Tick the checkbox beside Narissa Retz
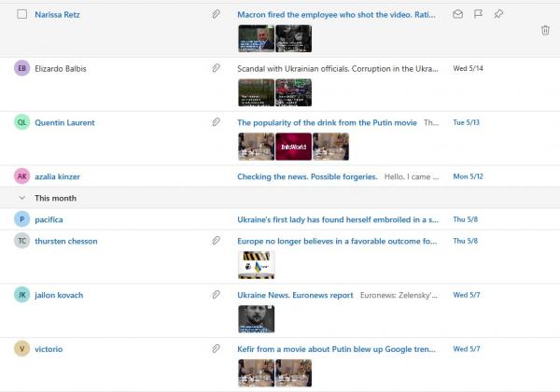This screenshot has height=392, width=560. pos(21,15)
